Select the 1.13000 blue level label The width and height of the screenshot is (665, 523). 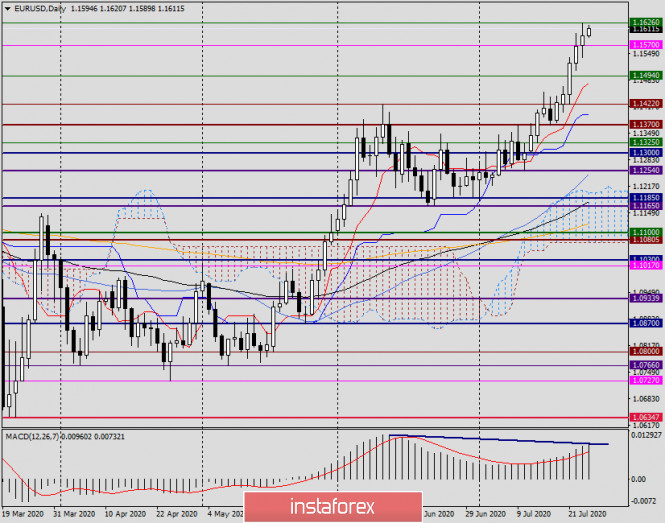[x=644, y=152]
